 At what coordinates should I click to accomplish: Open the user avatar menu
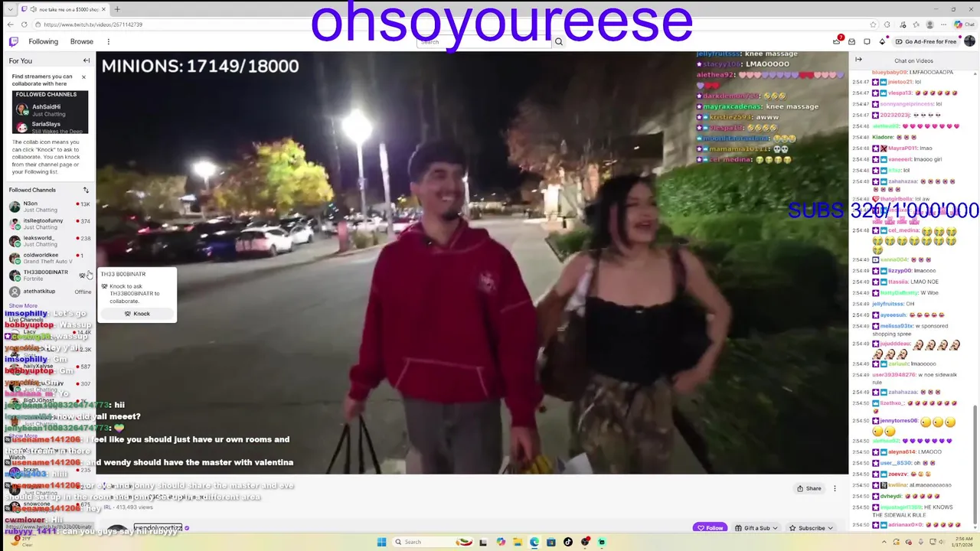969,41
